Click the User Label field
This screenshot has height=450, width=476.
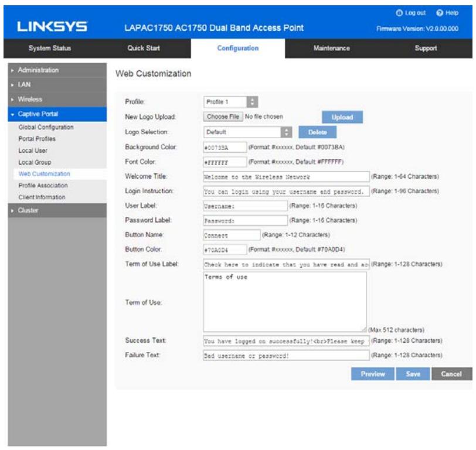[x=245, y=206]
